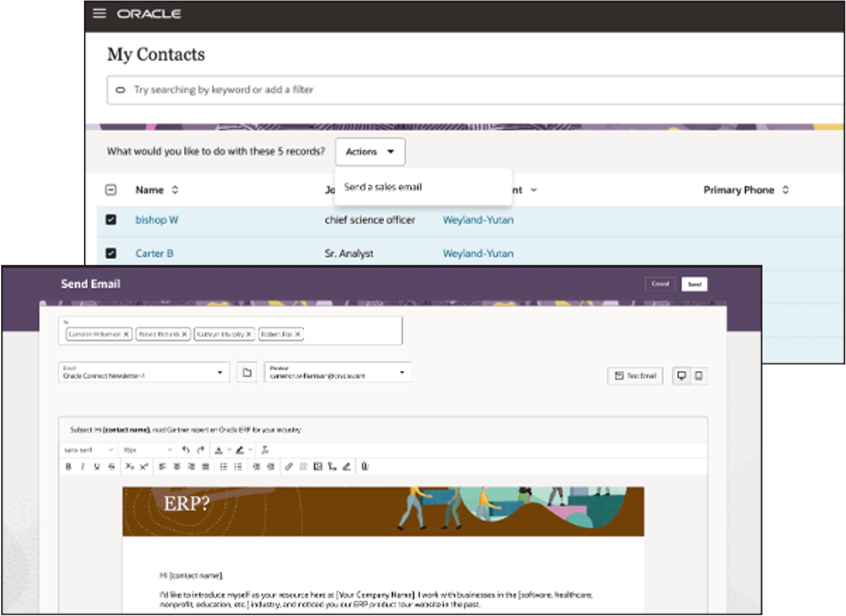
Task: Remove Kathryn Murphy recipient chip
Action: click(x=249, y=334)
